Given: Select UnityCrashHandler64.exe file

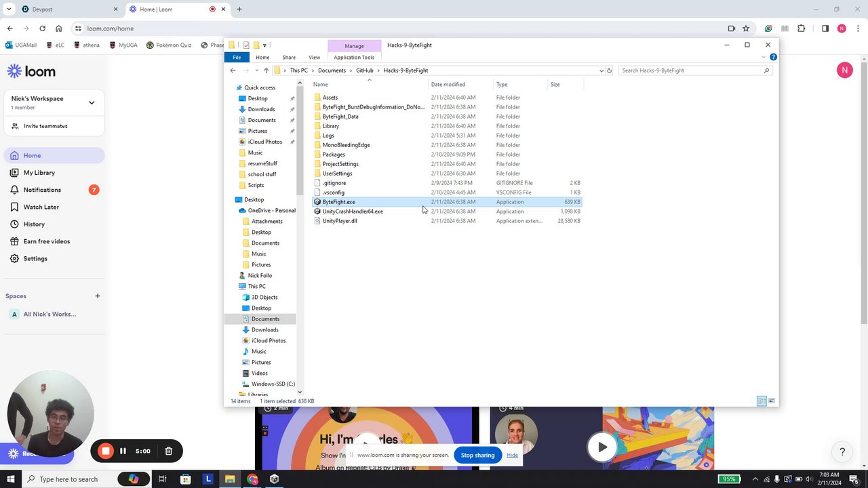Looking at the screenshot, I should [x=353, y=211].
